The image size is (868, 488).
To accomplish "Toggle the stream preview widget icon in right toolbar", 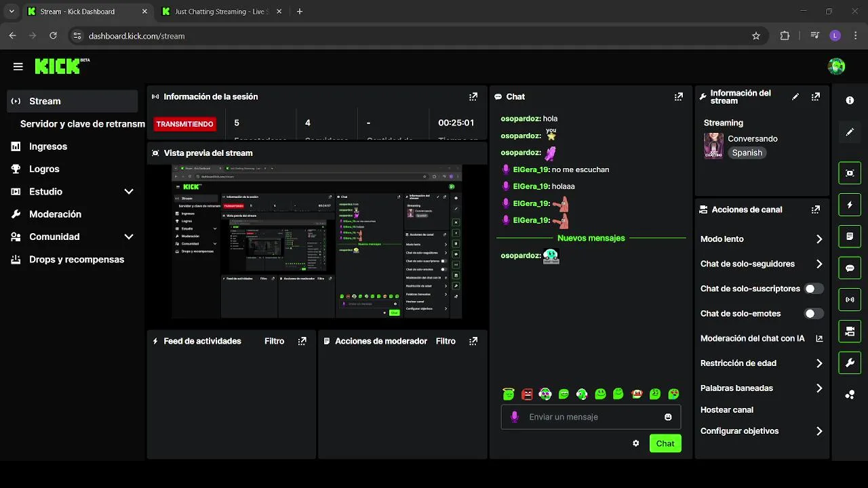I will tap(850, 173).
